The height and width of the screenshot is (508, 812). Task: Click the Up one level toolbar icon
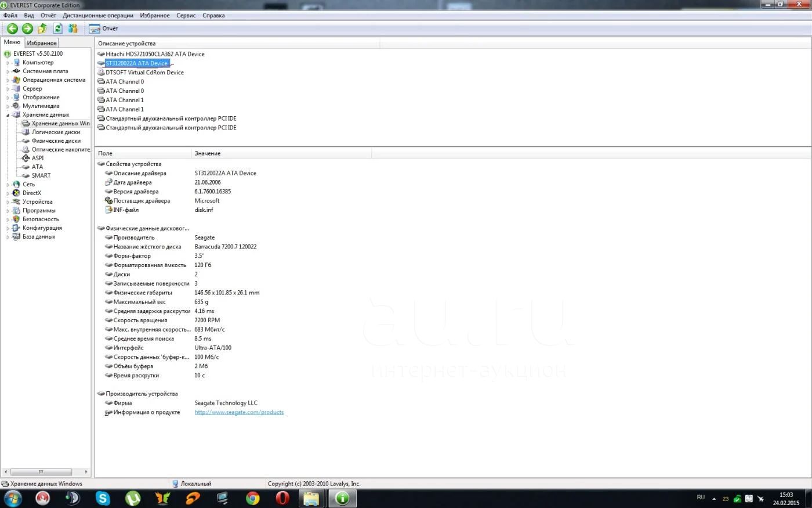click(x=42, y=28)
